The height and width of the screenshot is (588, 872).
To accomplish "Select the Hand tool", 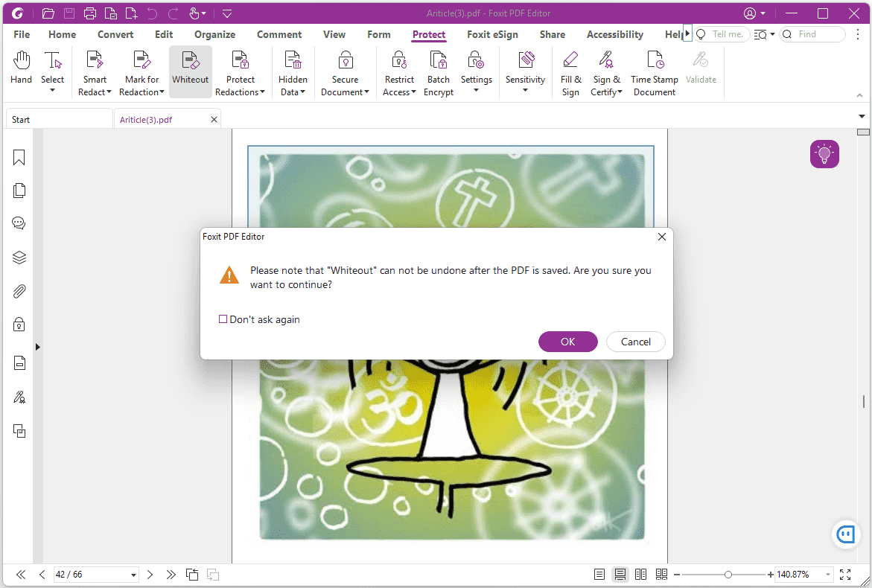I will [x=21, y=71].
